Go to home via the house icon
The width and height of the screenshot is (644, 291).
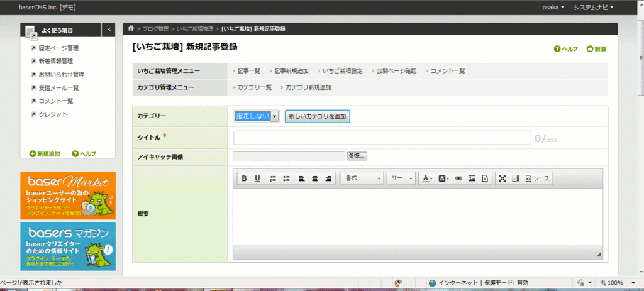click(x=131, y=28)
